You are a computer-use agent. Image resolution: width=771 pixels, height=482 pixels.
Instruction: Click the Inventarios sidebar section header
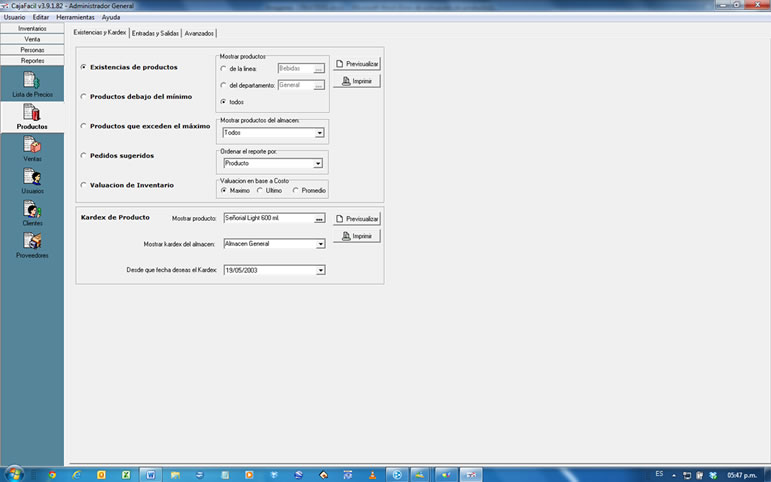[32, 28]
